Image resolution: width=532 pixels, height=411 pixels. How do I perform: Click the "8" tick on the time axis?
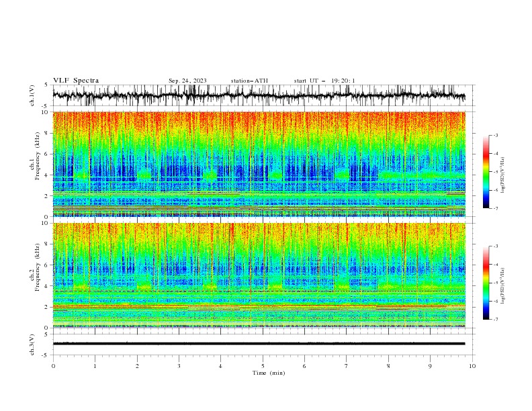(x=388, y=366)
